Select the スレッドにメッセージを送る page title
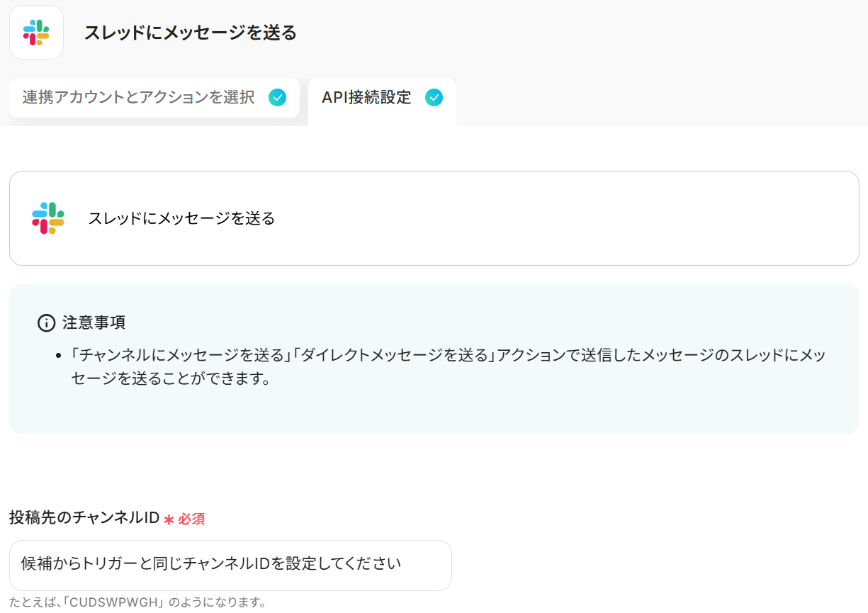 (x=190, y=33)
